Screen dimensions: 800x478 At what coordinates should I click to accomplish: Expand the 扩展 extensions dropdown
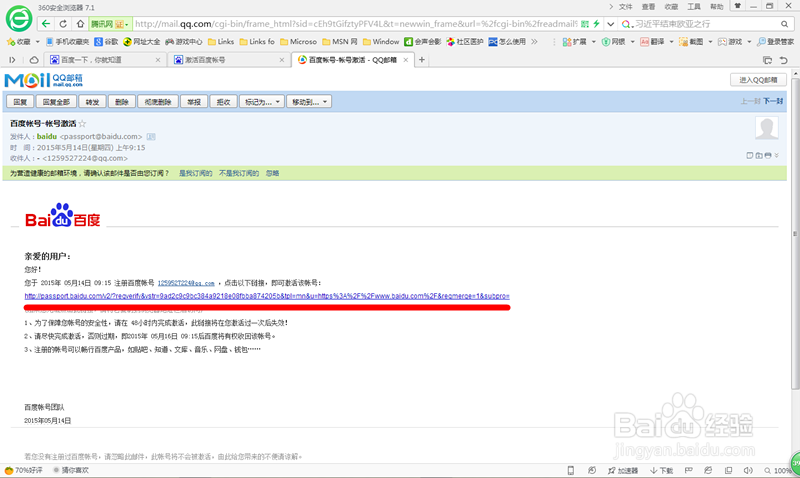pyautogui.click(x=593, y=42)
